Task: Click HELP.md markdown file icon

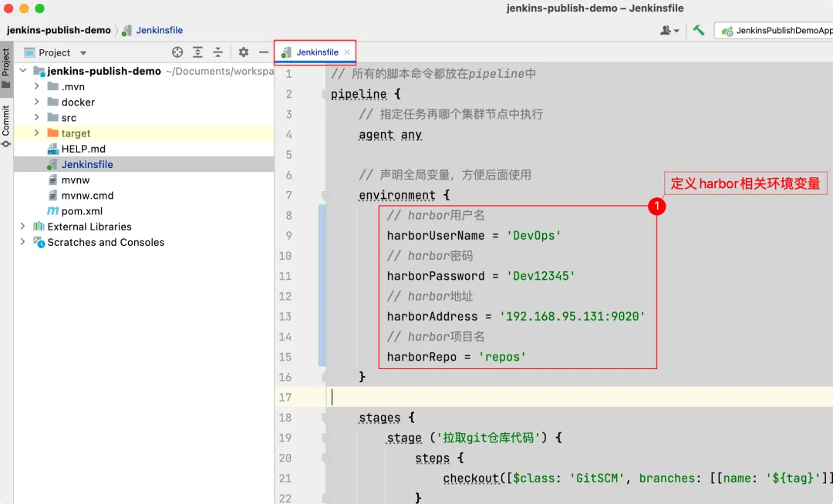Action: [52, 149]
